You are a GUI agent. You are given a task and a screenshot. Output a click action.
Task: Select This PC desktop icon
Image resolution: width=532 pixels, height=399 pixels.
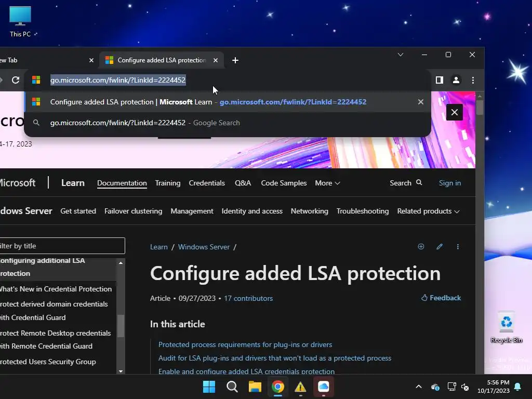pos(20,21)
